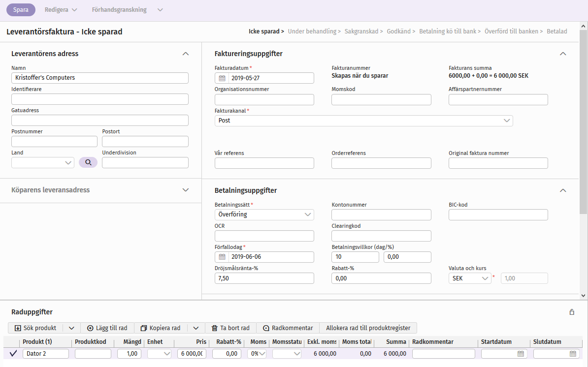Click the Summa column header
This screenshot has height=367, width=588.
[396, 342]
